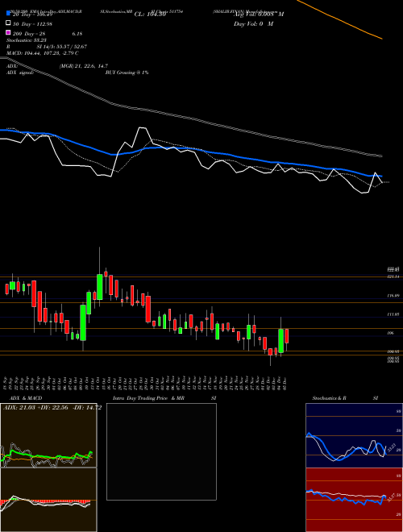The width and height of the screenshot is (403, 532).
Task: Click the 'CL: 104.30' closing price label
Action: pyautogui.click(x=150, y=15)
